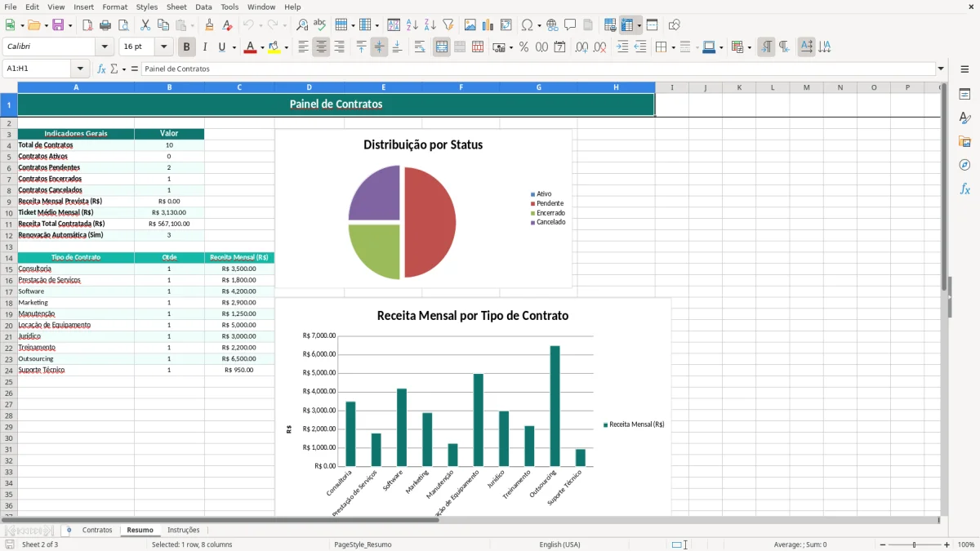Run the Spelling check icon
980x551 pixels.
click(320, 25)
